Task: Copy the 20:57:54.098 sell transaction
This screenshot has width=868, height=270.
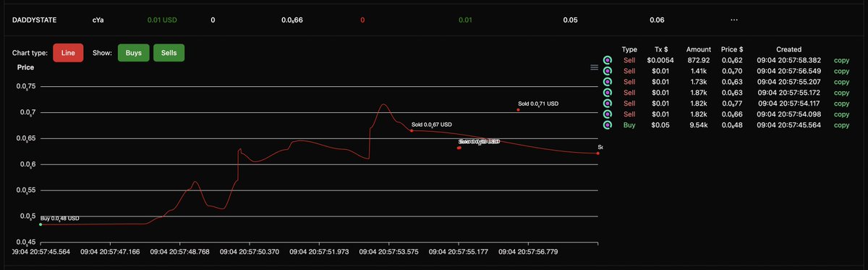Action: pos(841,114)
